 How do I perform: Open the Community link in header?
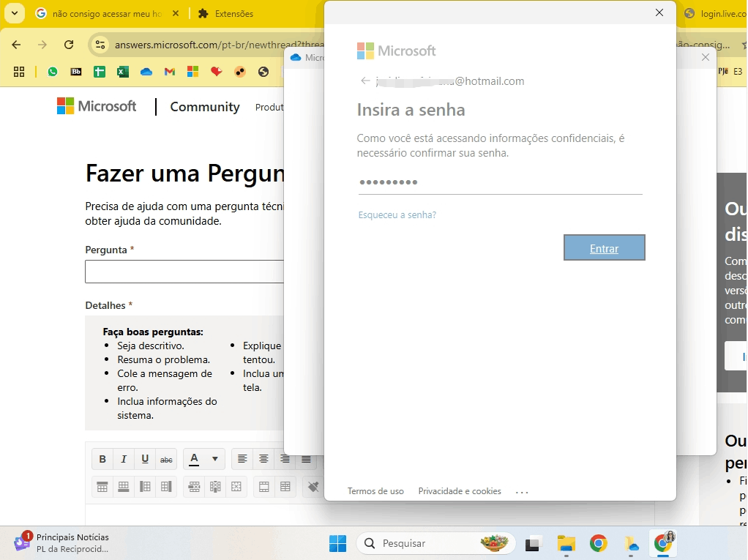coord(205,107)
